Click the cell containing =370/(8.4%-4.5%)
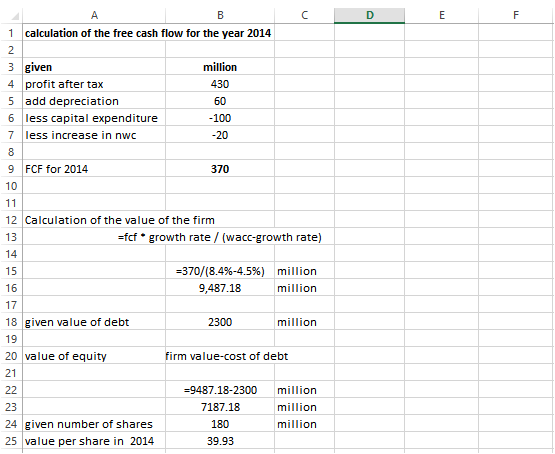The image size is (555, 454). (x=220, y=271)
